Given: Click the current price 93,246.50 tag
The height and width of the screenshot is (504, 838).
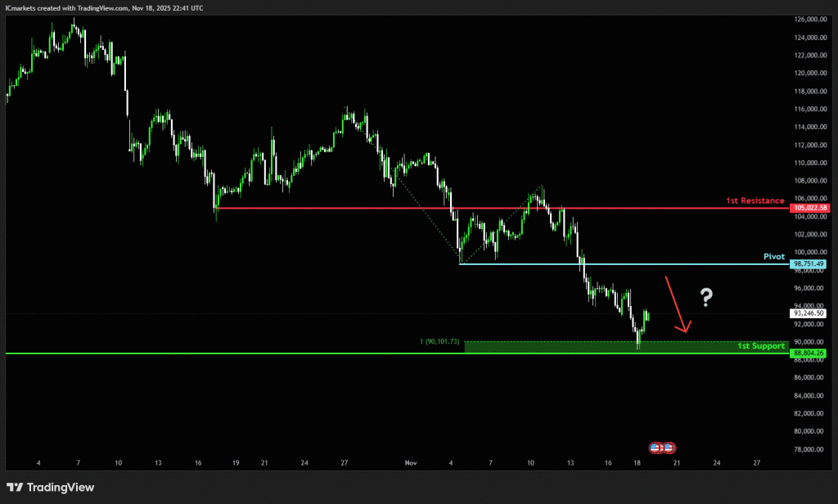Looking at the screenshot, I should click(x=809, y=313).
